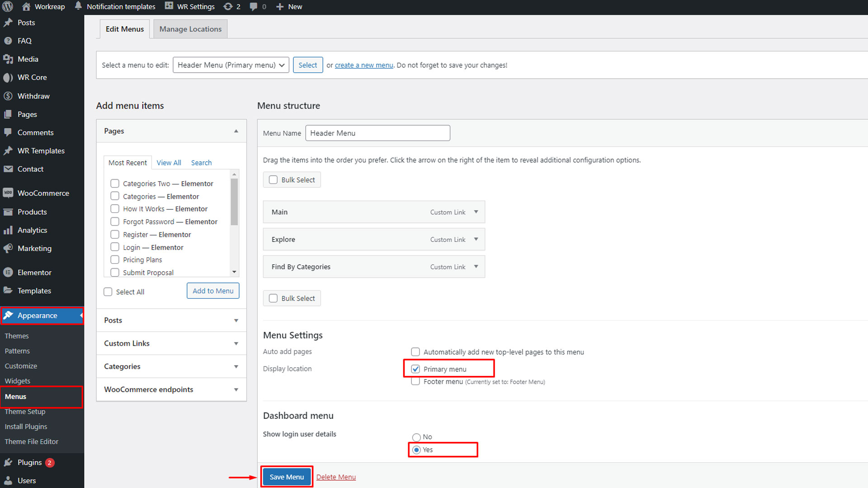The image size is (868, 488).
Task: Select the No radio for login details
Action: coord(416,437)
